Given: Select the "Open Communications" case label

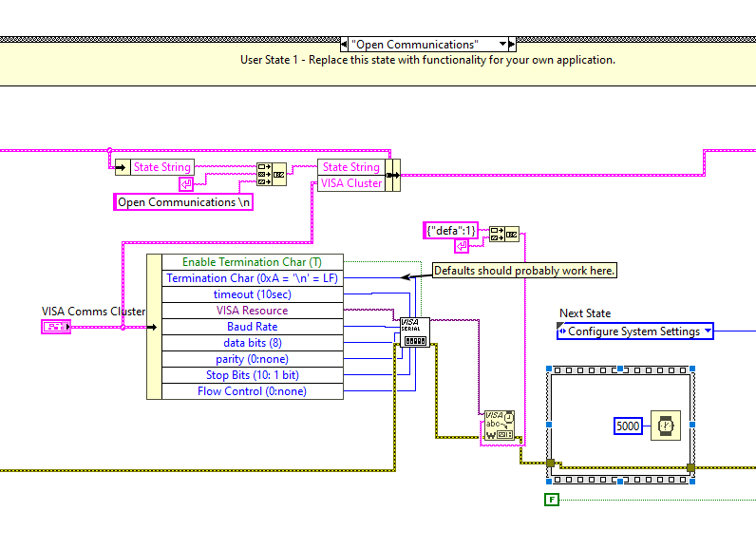Looking at the screenshot, I should 415,45.
